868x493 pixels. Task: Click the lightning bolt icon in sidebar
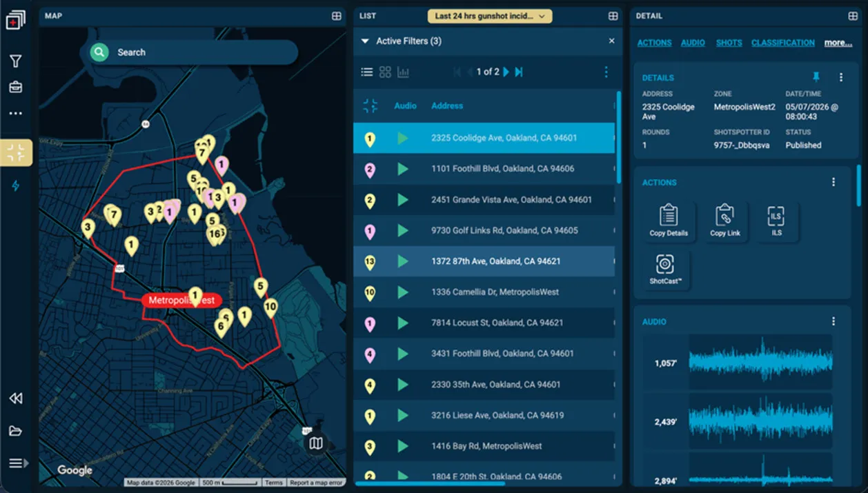click(x=15, y=185)
